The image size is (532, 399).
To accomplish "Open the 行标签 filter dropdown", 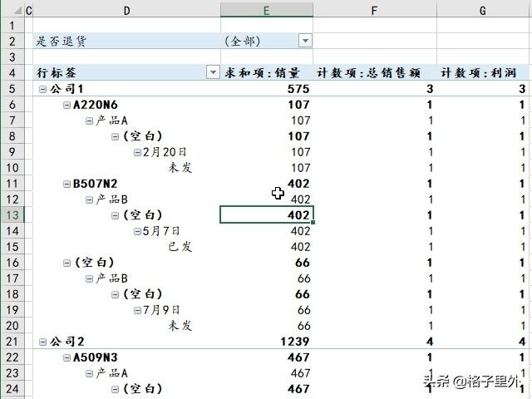I will coord(213,73).
